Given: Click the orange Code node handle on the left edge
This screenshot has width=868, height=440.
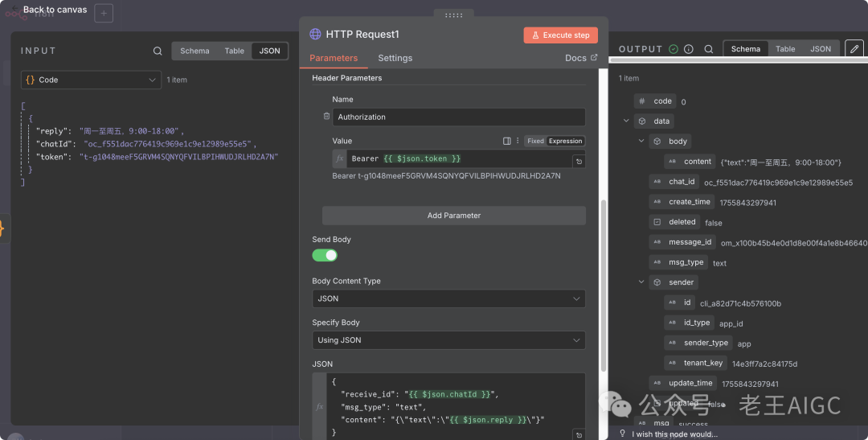Looking at the screenshot, I should [2, 228].
